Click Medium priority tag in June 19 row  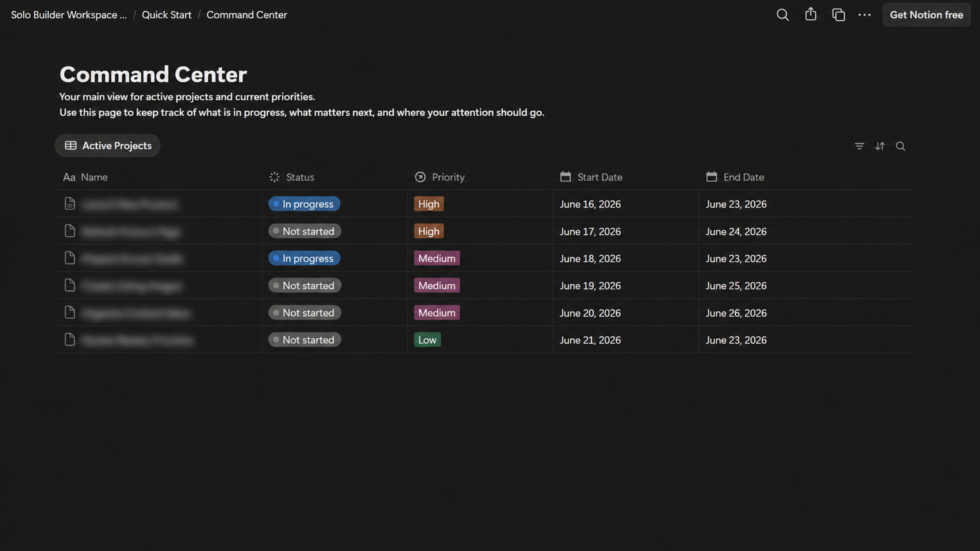tap(437, 285)
